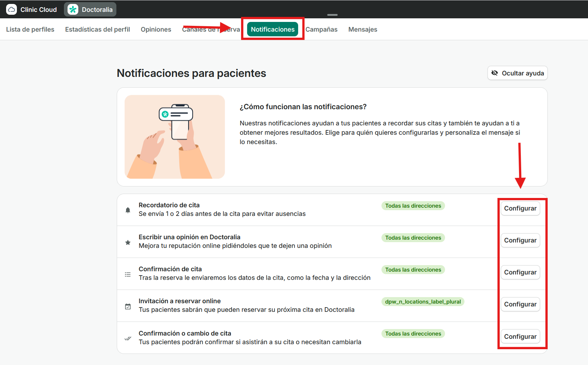Click the bell icon for Recordatorio de cita
The image size is (588, 365).
click(x=128, y=210)
